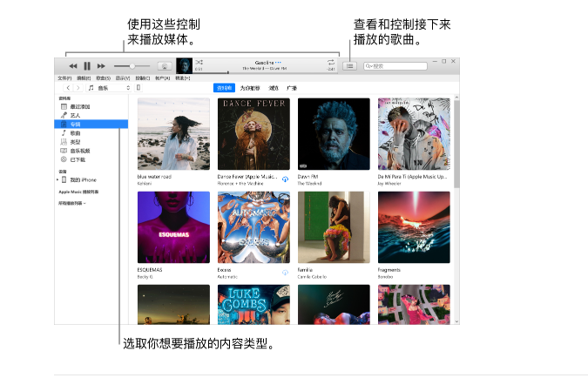Open the 文件(F) menu
Image resolution: width=588 pixels, height=378 pixels.
tap(64, 78)
